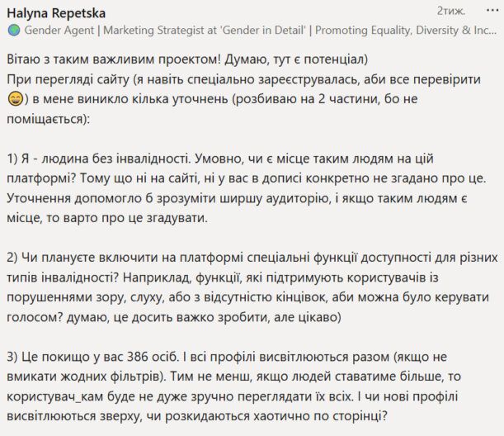Click the final line 'висвітлюються зверху, чи розкидаються'
The width and height of the screenshot is (504, 436).
click(x=197, y=416)
